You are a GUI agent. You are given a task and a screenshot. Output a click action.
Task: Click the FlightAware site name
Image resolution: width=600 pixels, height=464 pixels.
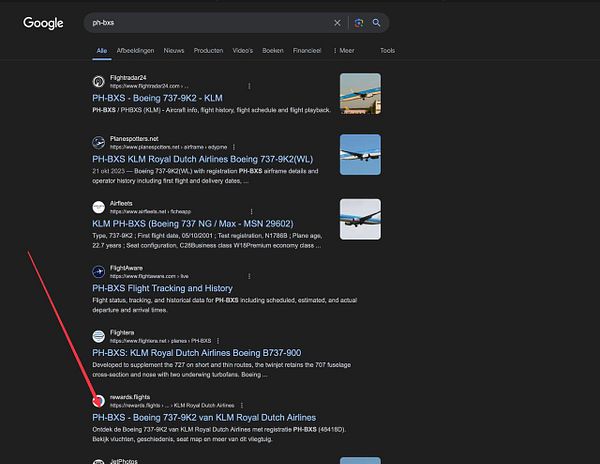[126, 268]
